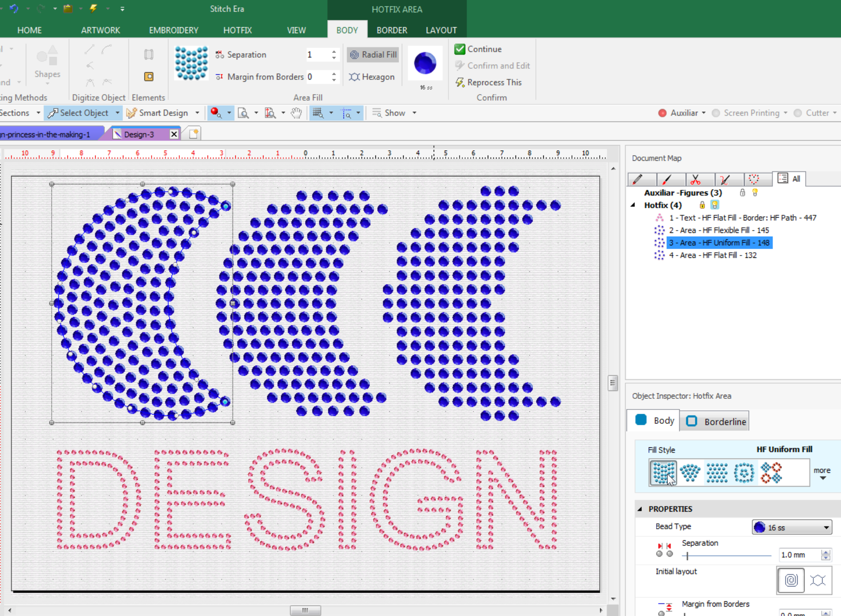Expand more fill styles
The height and width of the screenshot is (616, 841).
pos(822,473)
